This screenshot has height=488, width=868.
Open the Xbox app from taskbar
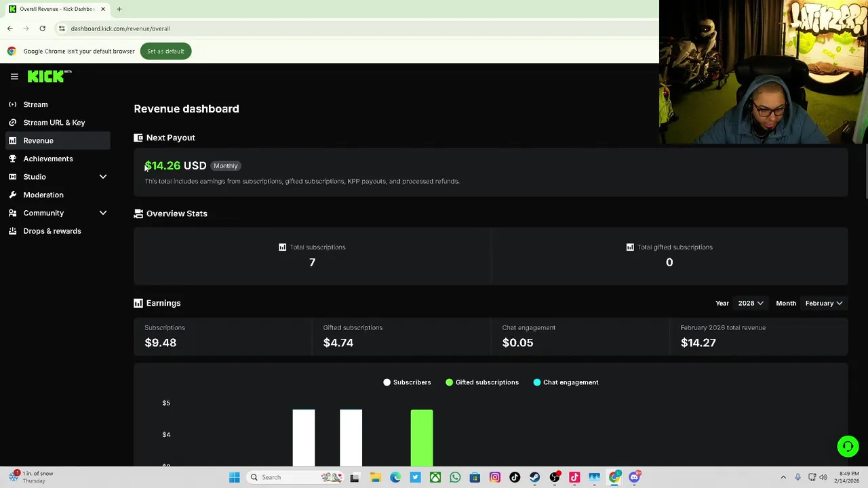pyautogui.click(x=435, y=477)
